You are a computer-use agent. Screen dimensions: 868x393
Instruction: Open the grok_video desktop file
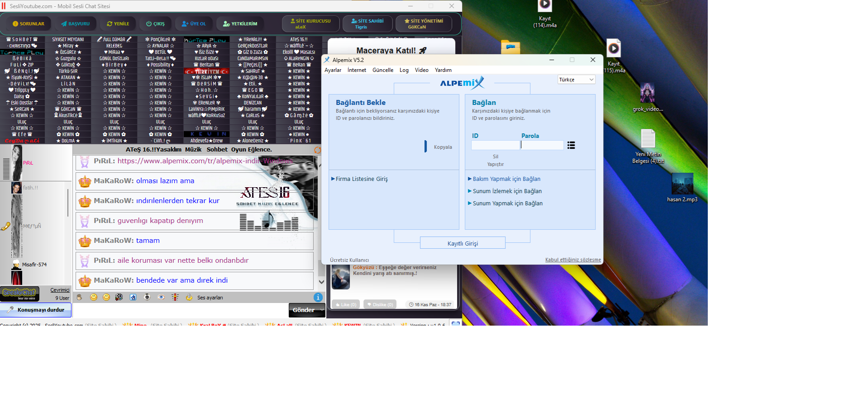pos(648,97)
